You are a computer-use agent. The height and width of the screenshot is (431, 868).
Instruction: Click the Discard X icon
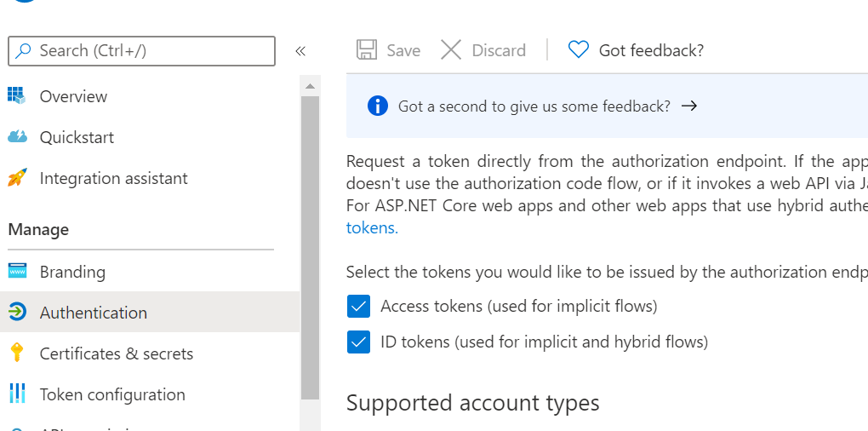[451, 50]
